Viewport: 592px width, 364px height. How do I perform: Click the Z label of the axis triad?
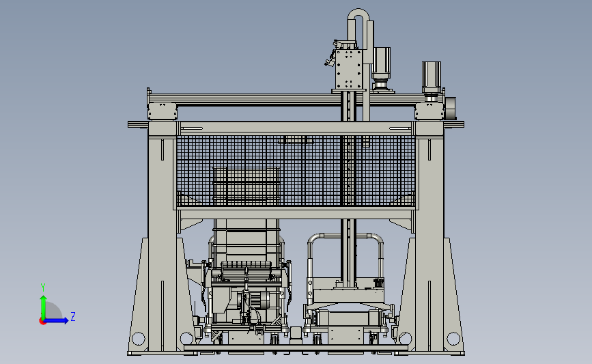73,316
